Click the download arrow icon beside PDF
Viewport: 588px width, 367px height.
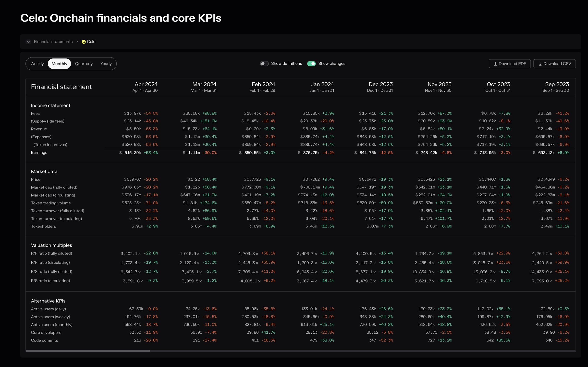pyautogui.click(x=495, y=64)
